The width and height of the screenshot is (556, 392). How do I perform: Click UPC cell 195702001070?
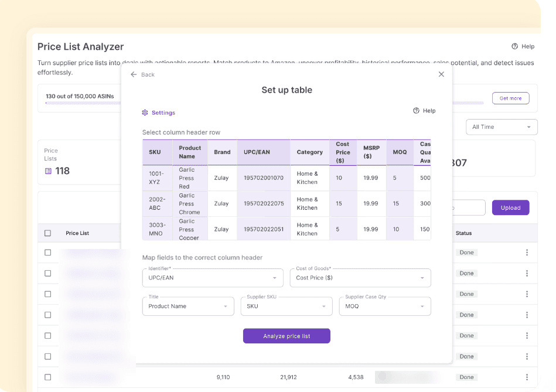(264, 178)
